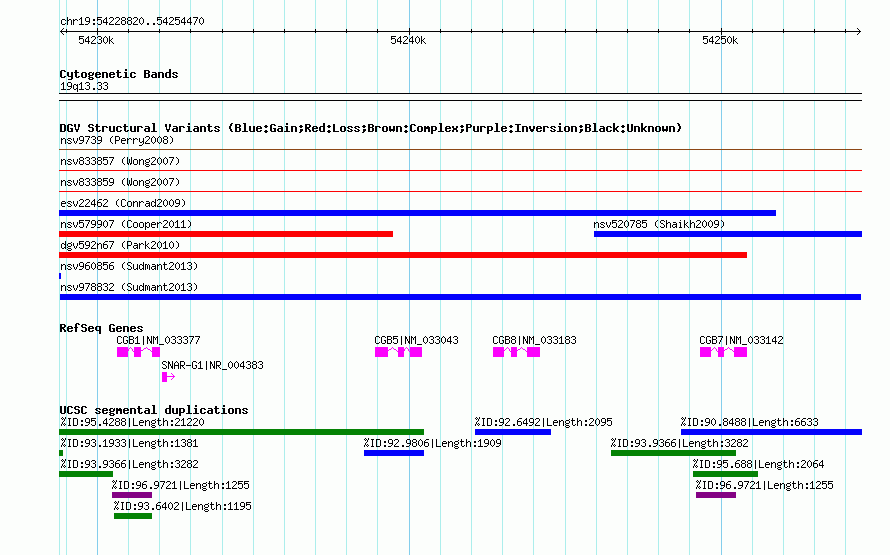Select the blue bar under %ID:92.9806 label
This screenshot has height=555, width=890.
(x=394, y=453)
